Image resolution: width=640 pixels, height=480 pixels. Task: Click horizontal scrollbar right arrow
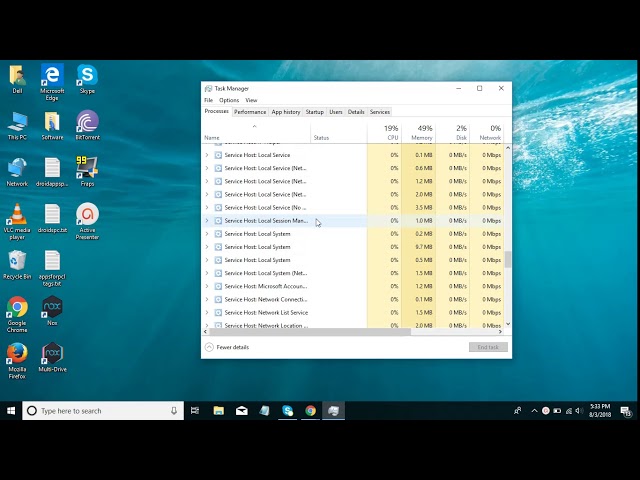click(x=500, y=332)
